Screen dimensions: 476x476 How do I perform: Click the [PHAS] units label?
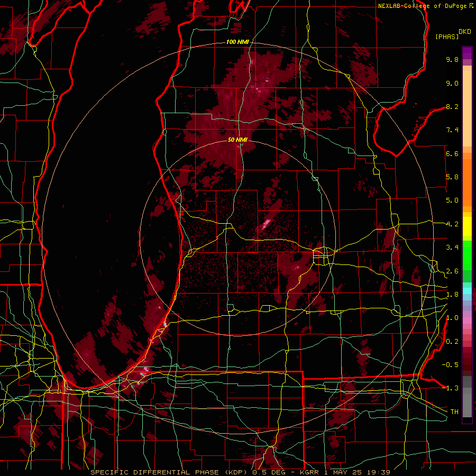click(447, 37)
